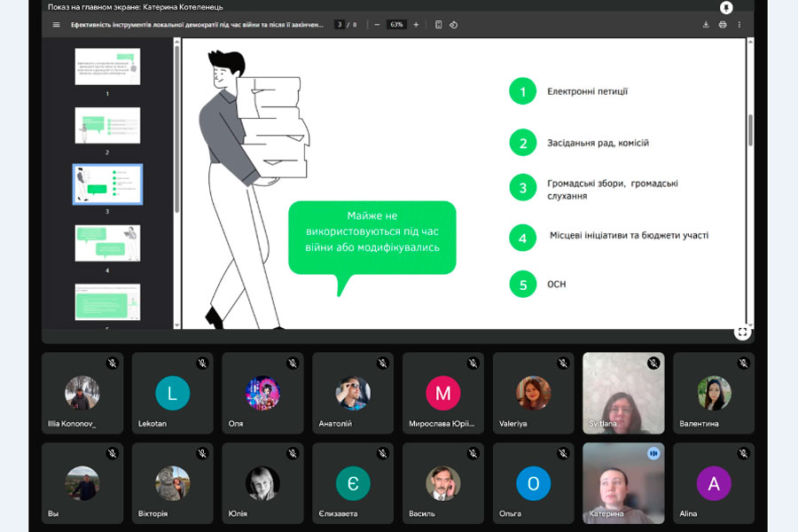Print the document via the printer icon
The image size is (798, 532).
coord(723,25)
